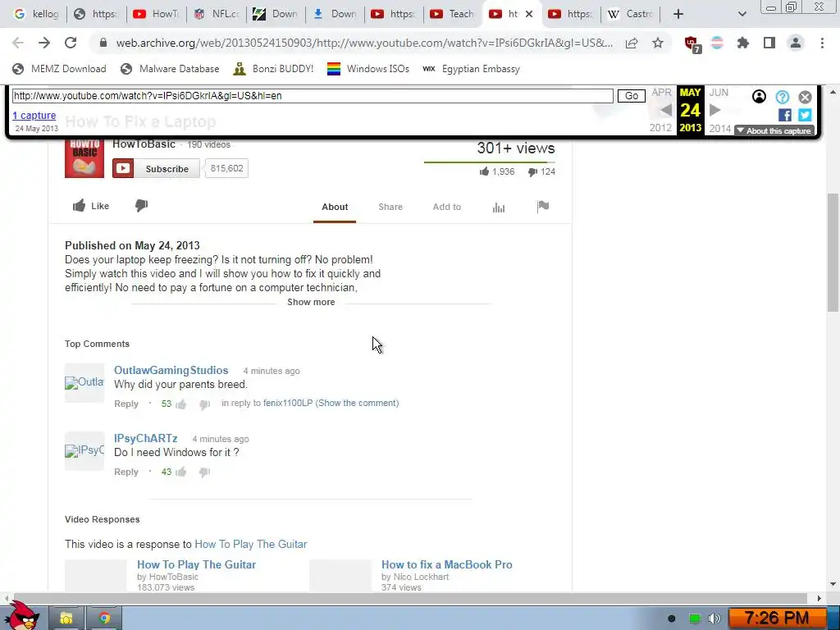Thumbs up the IPsyChARTz comment

181,472
